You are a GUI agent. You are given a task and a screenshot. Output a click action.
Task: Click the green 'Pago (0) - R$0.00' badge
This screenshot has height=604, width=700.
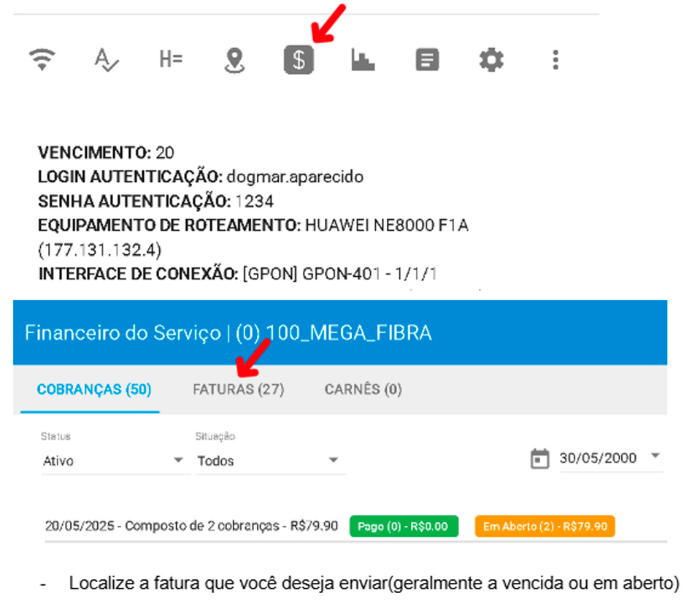404,527
